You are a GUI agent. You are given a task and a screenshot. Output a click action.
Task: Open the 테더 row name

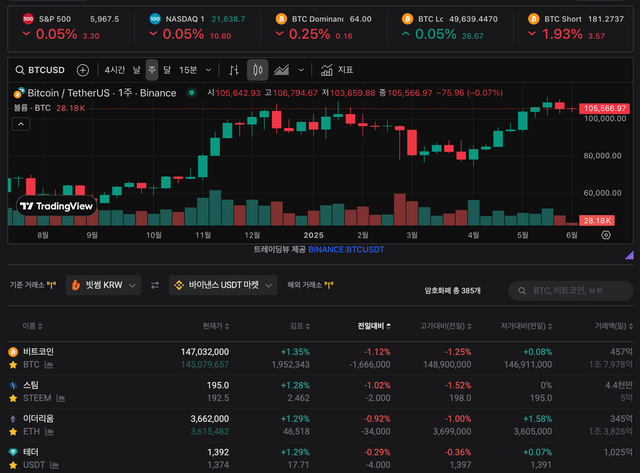[x=31, y=452]
